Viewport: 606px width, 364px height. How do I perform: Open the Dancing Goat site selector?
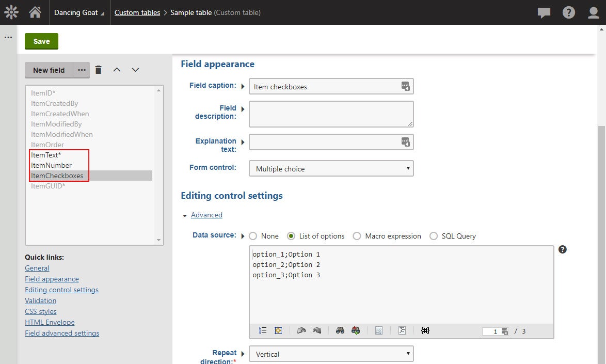point(79,12)
